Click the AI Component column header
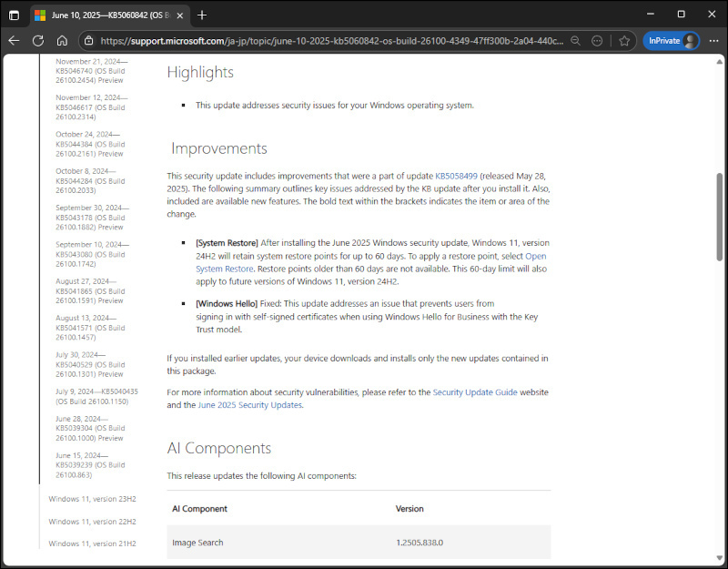 click(x=199, y=509)
